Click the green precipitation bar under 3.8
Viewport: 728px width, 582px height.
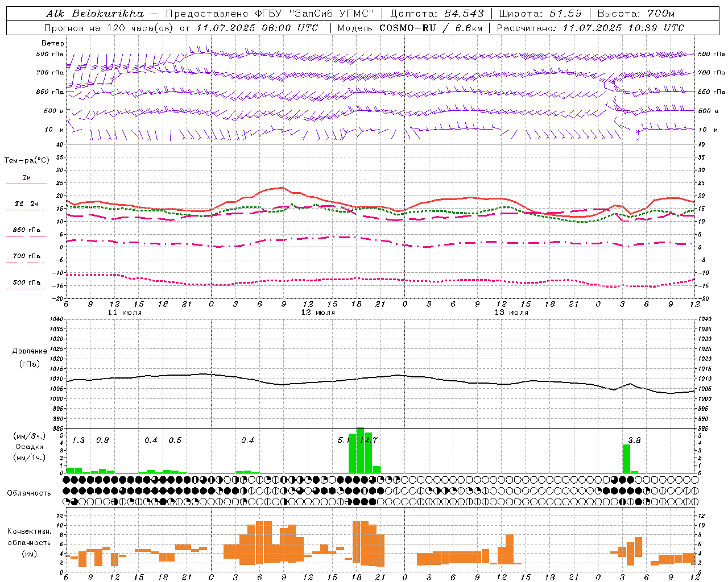pos(626,459)
